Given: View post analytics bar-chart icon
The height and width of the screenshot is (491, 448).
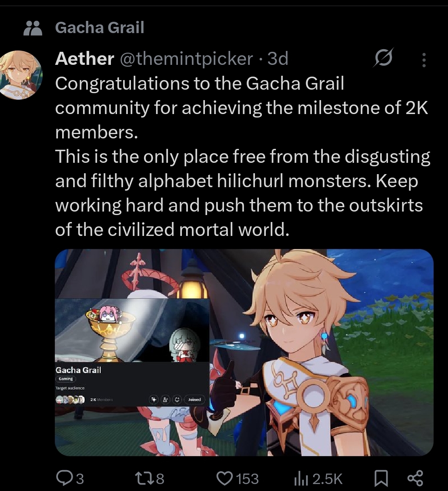Looking at the screenshot, I should (x=301, y=479).
